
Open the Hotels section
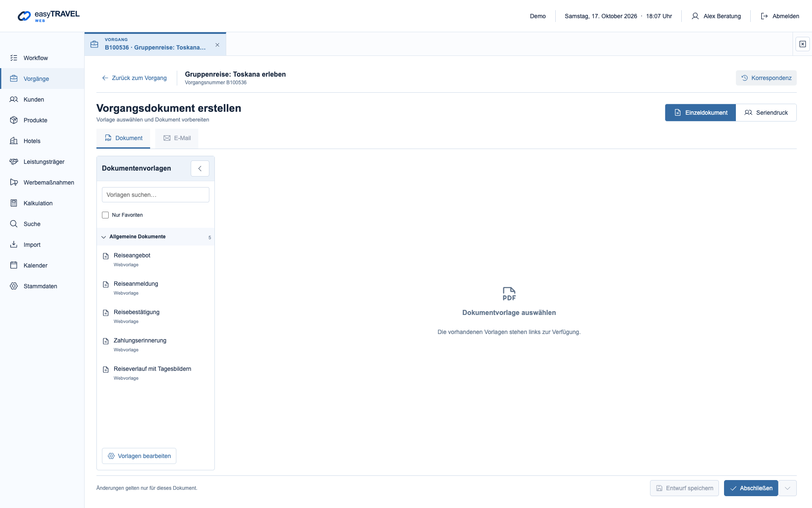(42, 141)
